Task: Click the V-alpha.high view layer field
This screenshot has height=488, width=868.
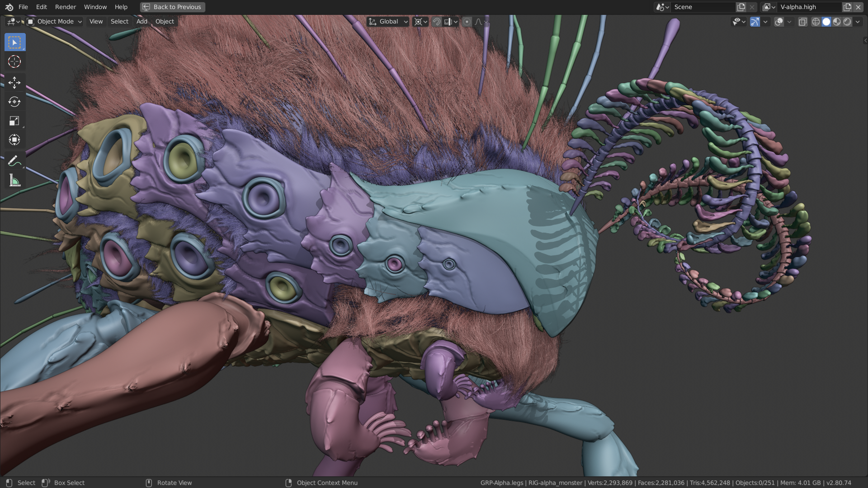Action: tap(805, 7)
